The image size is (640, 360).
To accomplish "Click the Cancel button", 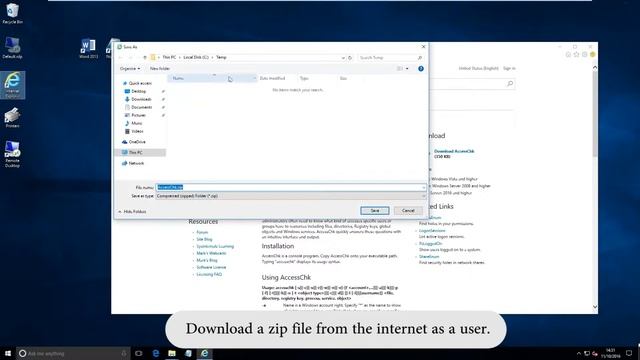I will tap(408, 211).
